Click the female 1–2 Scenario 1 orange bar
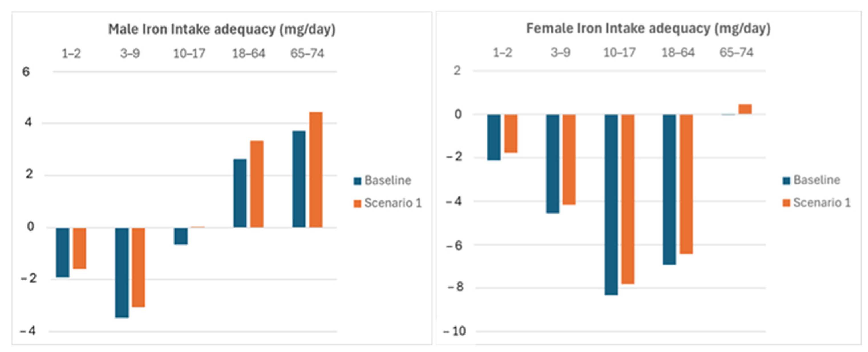 coord(511,134)
